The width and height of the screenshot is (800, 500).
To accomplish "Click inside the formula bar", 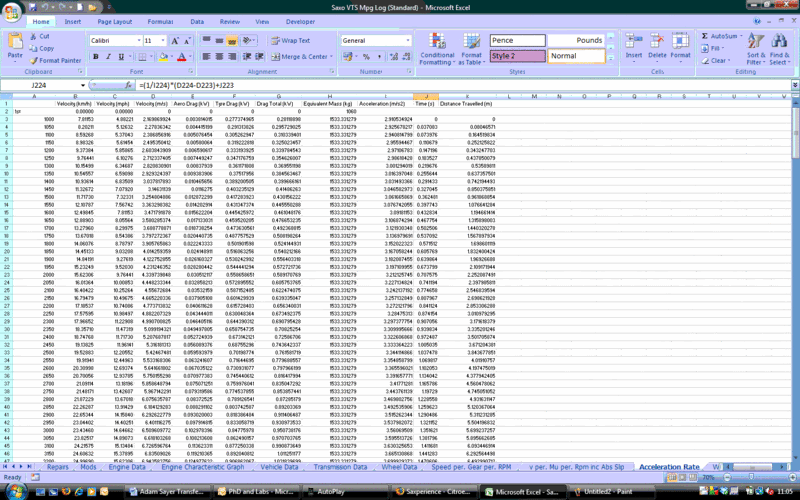I will [x=463, y=85].
